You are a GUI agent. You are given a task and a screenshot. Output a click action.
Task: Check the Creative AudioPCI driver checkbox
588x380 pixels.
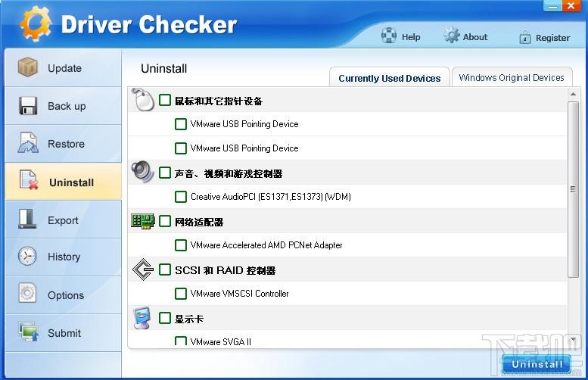click(x=181, y=197)
